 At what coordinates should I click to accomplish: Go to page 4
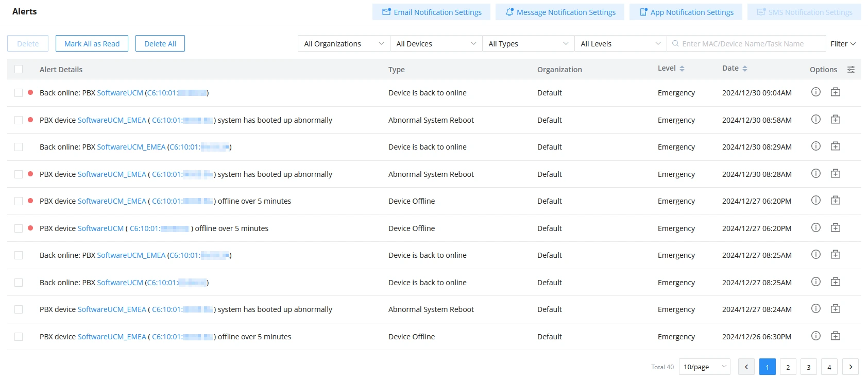pyautogui.click(x=829, y=367)
